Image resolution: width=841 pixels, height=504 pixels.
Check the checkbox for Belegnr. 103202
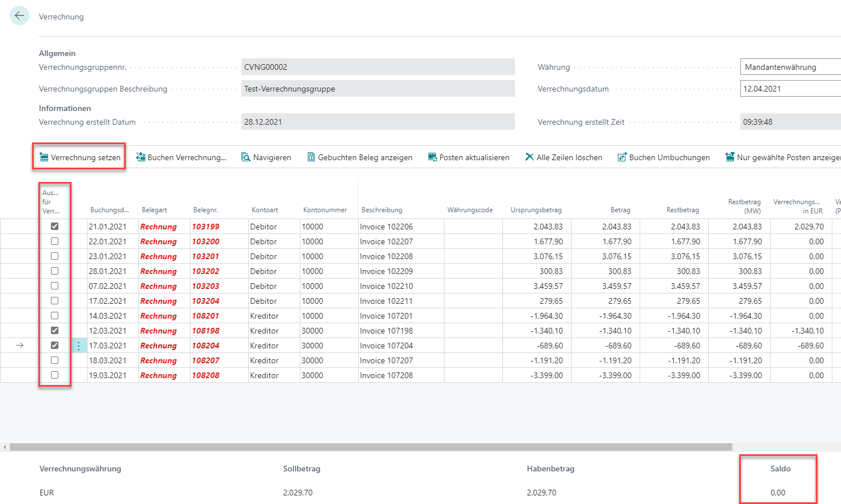pos(55,271)
